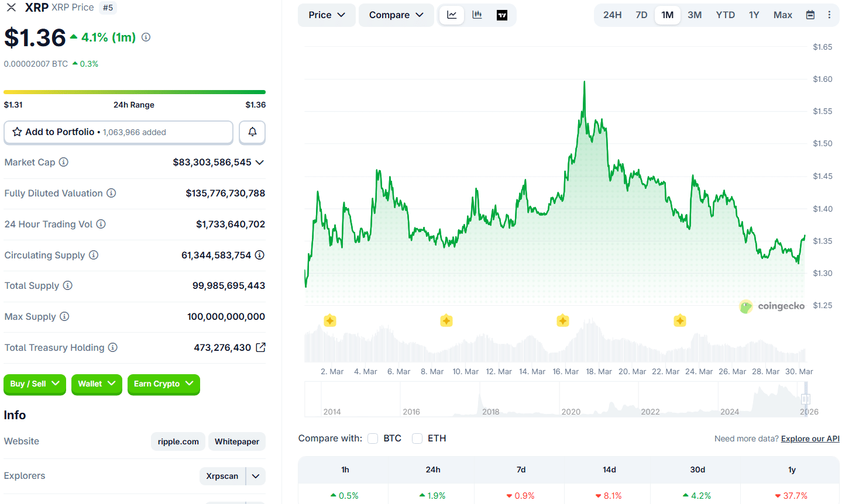Screen dimensions: 859x504
Task: Click the chart range navigator handle
Action: pyautogui.click(x=806, y=399)
